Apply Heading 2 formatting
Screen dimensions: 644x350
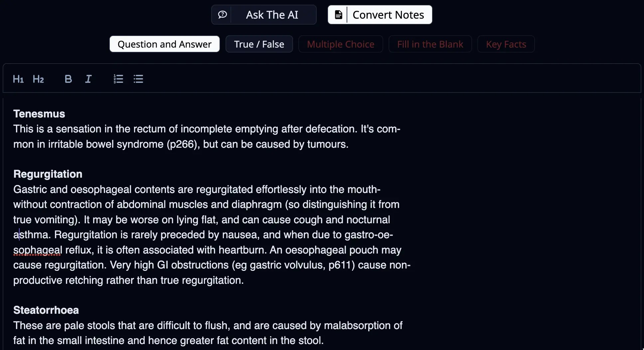[38, 79]
